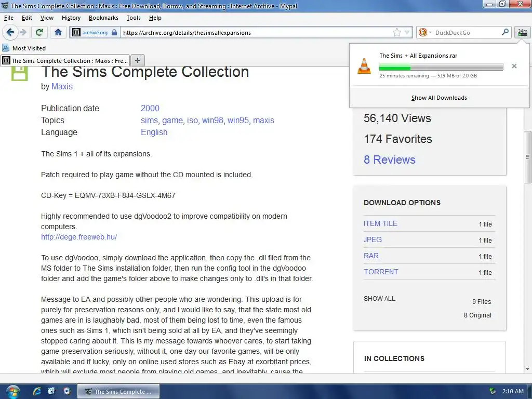Screen dimensions: 532x399
Task: Open the game topic link
Action: 172,121
